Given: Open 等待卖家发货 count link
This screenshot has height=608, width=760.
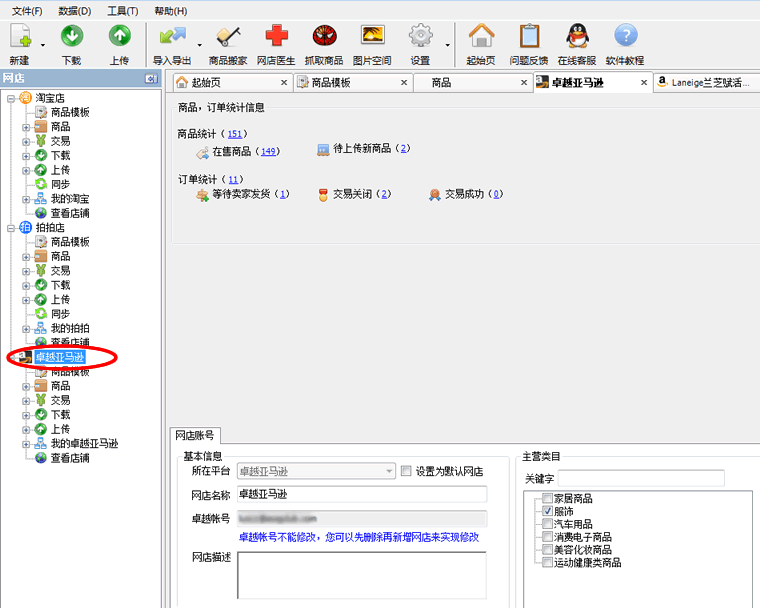Looking at the screenshot, I should pyautogui.click(x=282, y=194).
